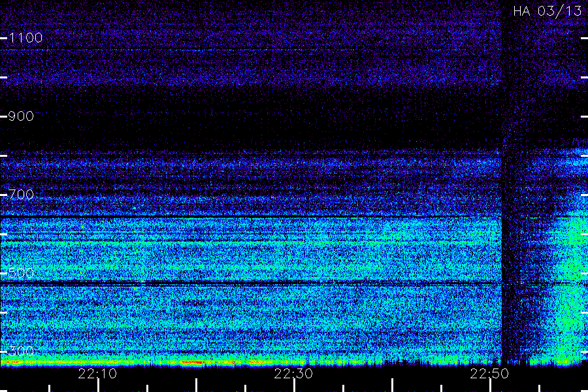Click the 300 frequency axis label

pyautogui.click(x=21, y=351)
